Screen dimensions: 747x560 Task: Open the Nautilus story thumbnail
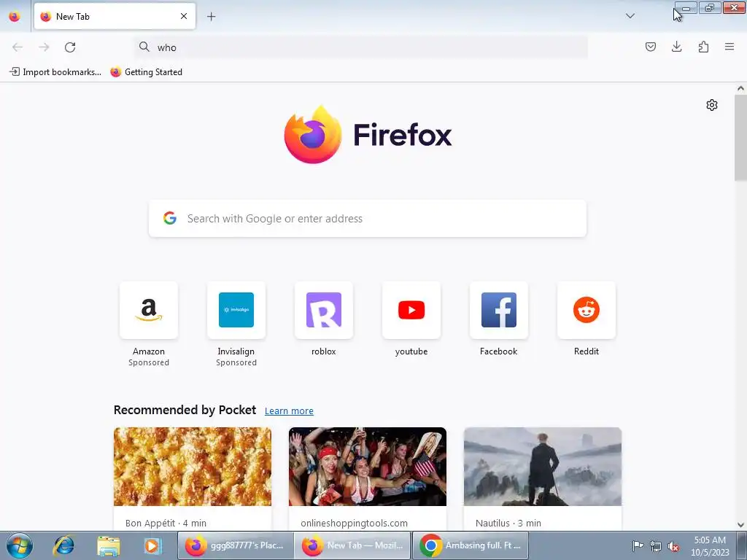[543, 467]
